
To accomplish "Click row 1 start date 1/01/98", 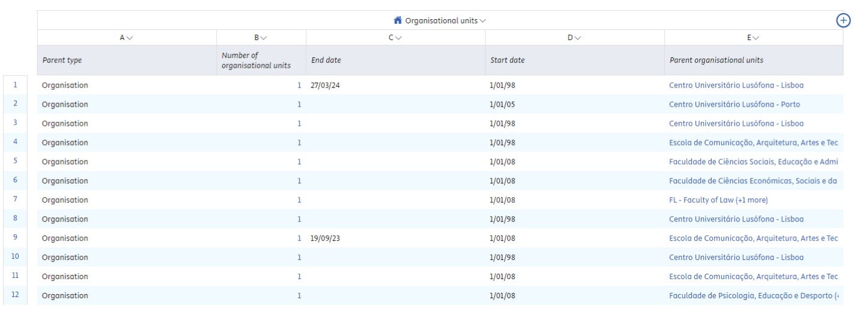I will click(503, 85).
